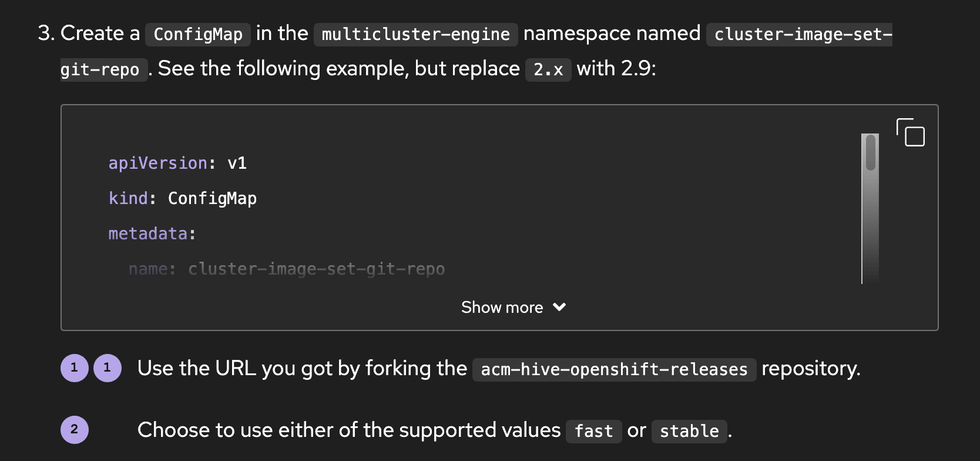Click the metadata: code line
The height and width of the screenshot is (461, 980).
coord(152,233)
